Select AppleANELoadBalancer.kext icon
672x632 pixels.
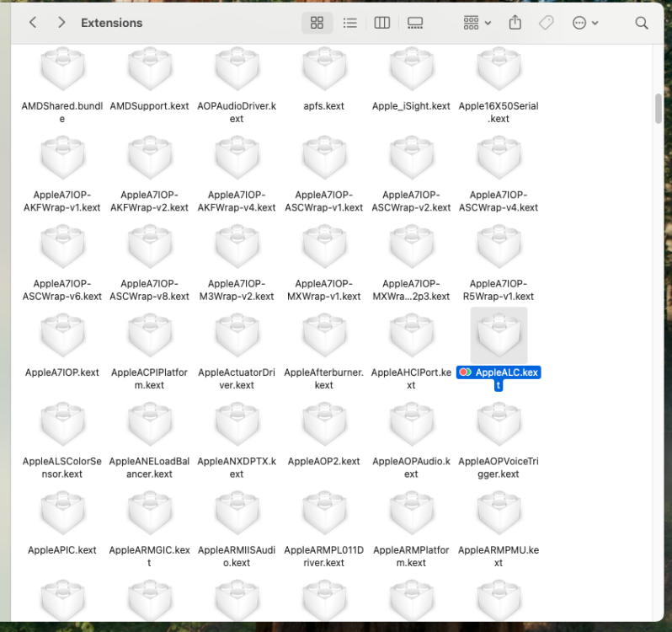click(150, 424)
